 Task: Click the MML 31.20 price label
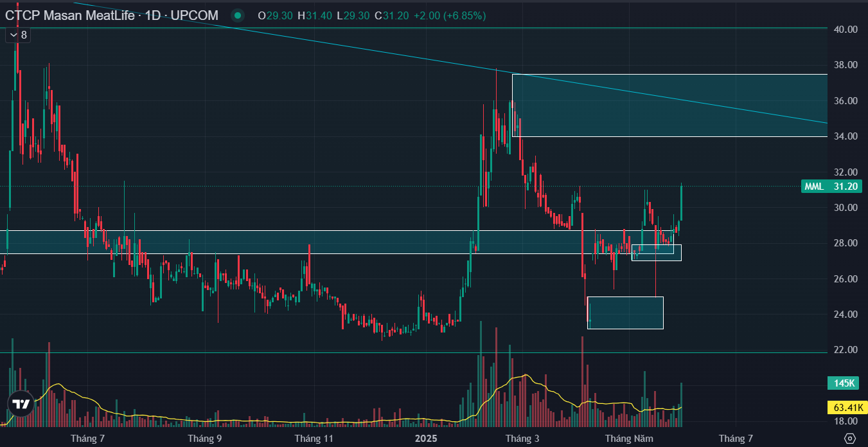pyautogui.click(x=831, y=187)
